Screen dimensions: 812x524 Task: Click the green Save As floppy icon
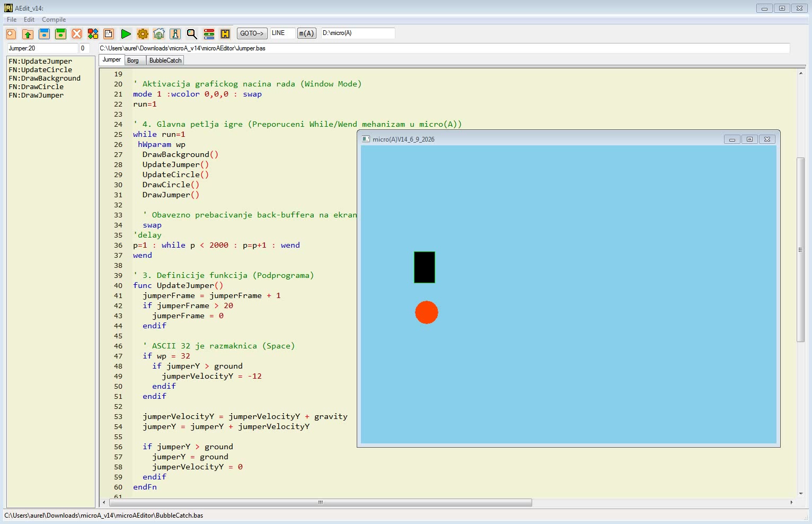(x=61, y=34)
